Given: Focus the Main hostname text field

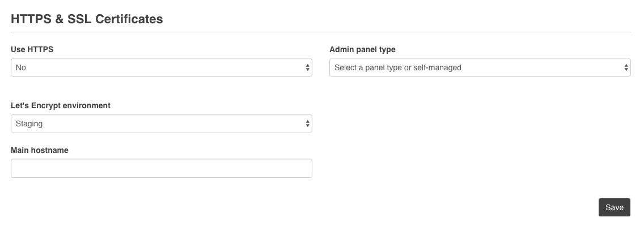Looking at the screenshot, I should (162, 168).
